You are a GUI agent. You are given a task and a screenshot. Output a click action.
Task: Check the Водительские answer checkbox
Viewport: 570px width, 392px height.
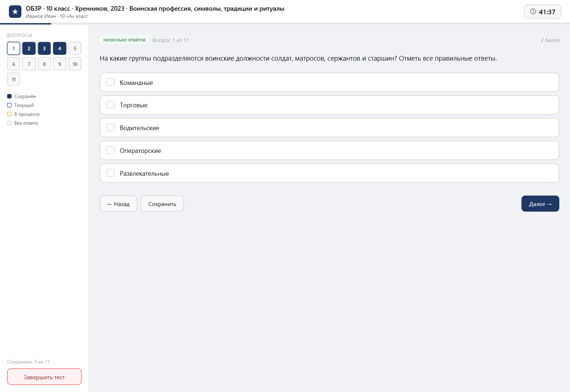(x=110, y=128)
